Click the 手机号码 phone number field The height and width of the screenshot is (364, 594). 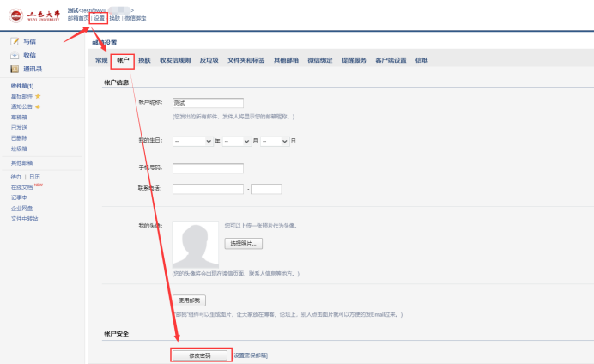click(x=208, y=168)
